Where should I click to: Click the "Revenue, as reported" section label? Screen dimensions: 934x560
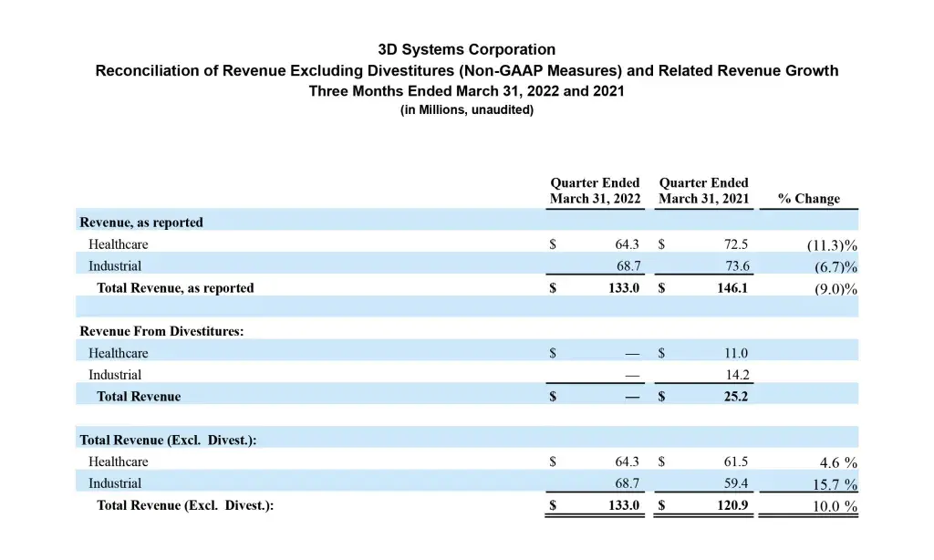click(x=141, y=223)
